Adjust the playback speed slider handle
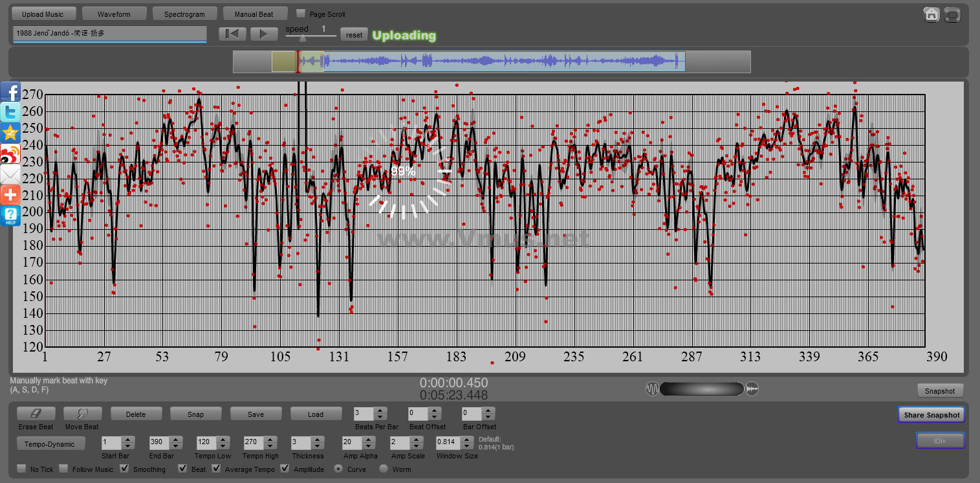The width and height of the screenshot is (980, 483). coord(303,38)
